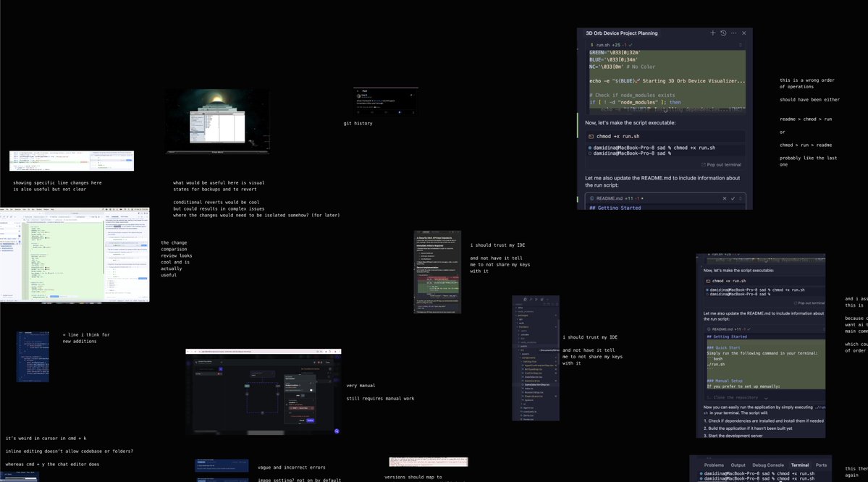The image size is (868, 482).
Task: Click the 'chmod > run > readme' text
Action: 806,145
